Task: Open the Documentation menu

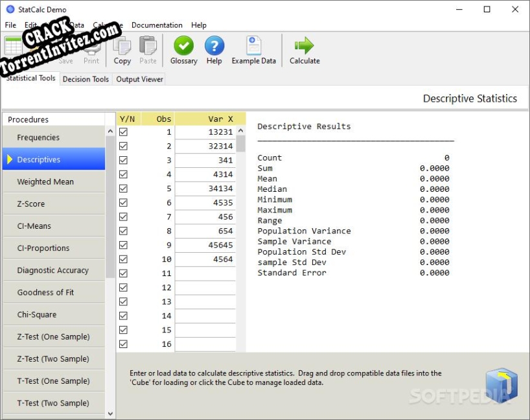Action: (x=157, y=25)
